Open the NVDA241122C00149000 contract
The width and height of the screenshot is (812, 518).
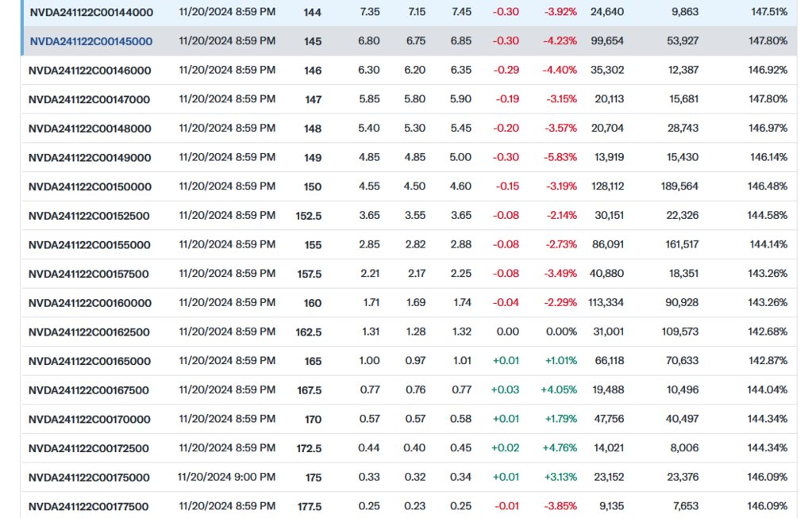click(90, 158)
